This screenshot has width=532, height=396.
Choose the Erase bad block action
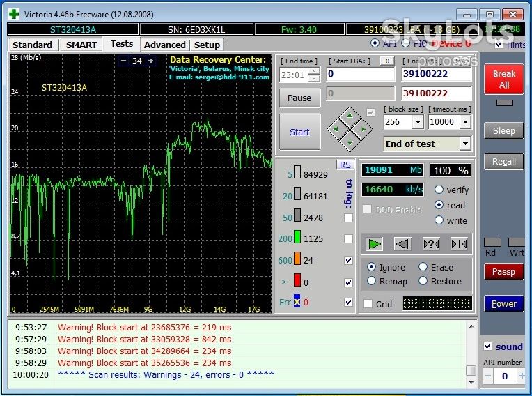pyautogui.click(x=423, y=267)
